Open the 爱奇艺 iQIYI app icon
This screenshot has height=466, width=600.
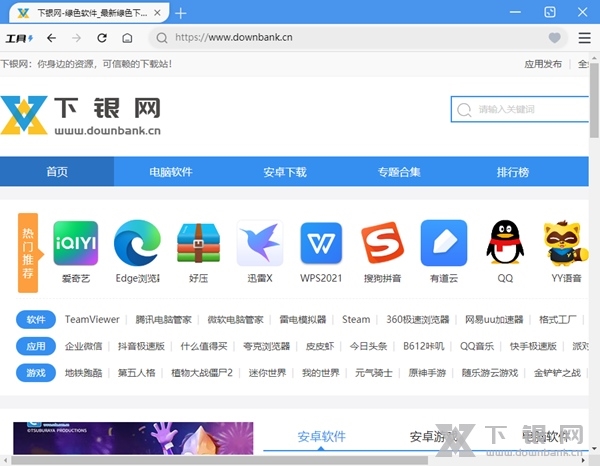[x=76, y=243]
